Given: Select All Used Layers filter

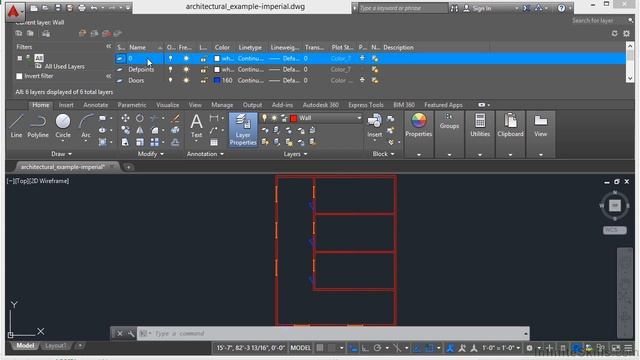Looking at the screenshot, I should (64, 67).
